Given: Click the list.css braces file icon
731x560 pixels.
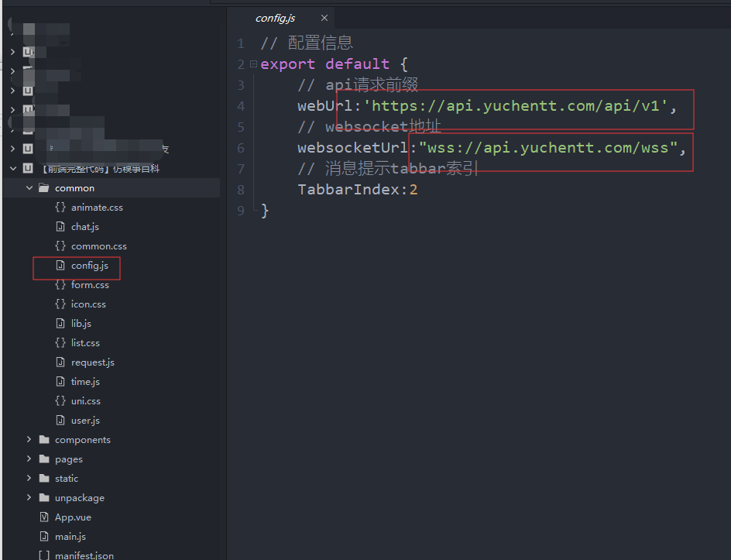Looking at the screenshot, I should pos(60,342).
